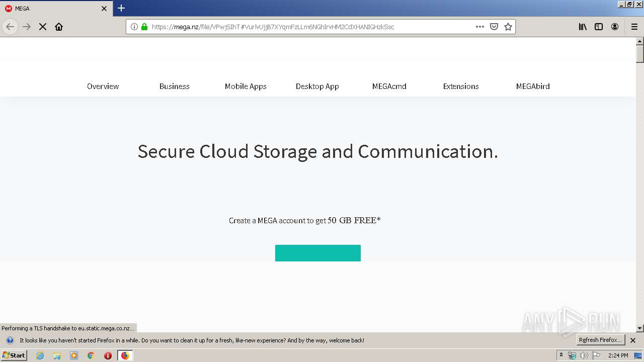Click the notification bar question mark icon

click(10, 340)
